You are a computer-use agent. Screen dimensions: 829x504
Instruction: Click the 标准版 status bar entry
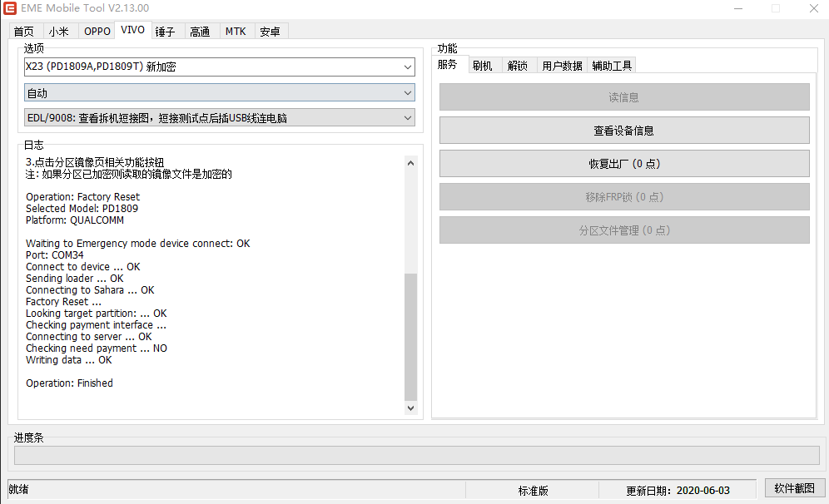533,491
